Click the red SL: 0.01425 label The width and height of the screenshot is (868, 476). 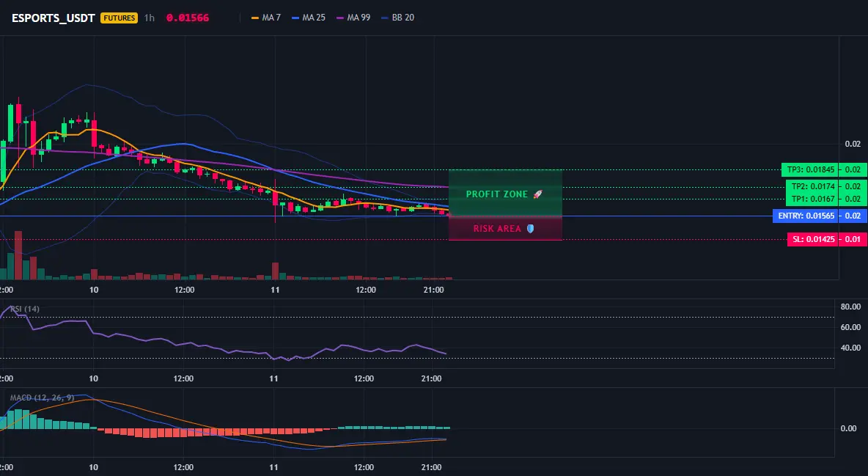pos(812,239)
